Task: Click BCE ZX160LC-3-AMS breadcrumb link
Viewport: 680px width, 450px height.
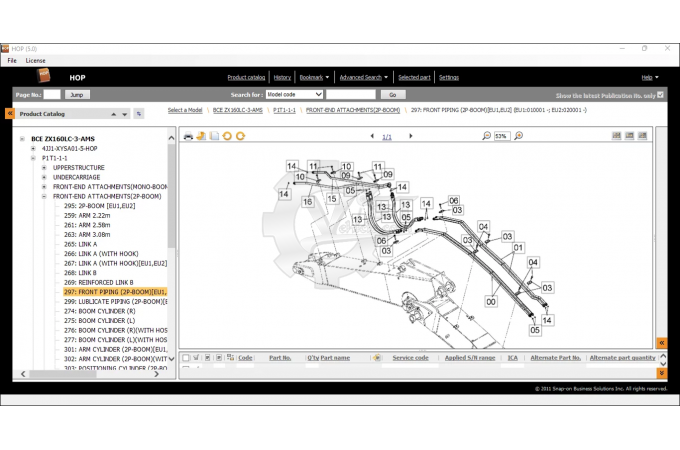Action: pyautogui.click(x=238, y=110)
